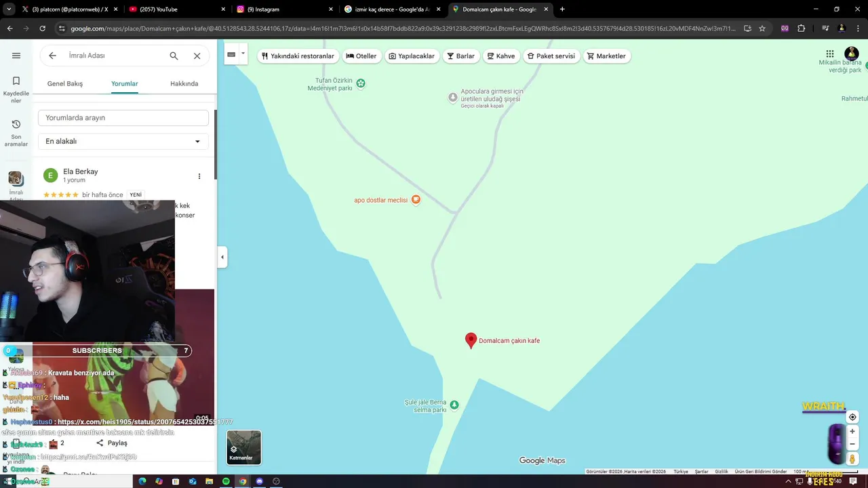Open the En alakalı sort dropdown
Image resolution: width=868 pixels, height=488 pixels.
coord(123,141)
